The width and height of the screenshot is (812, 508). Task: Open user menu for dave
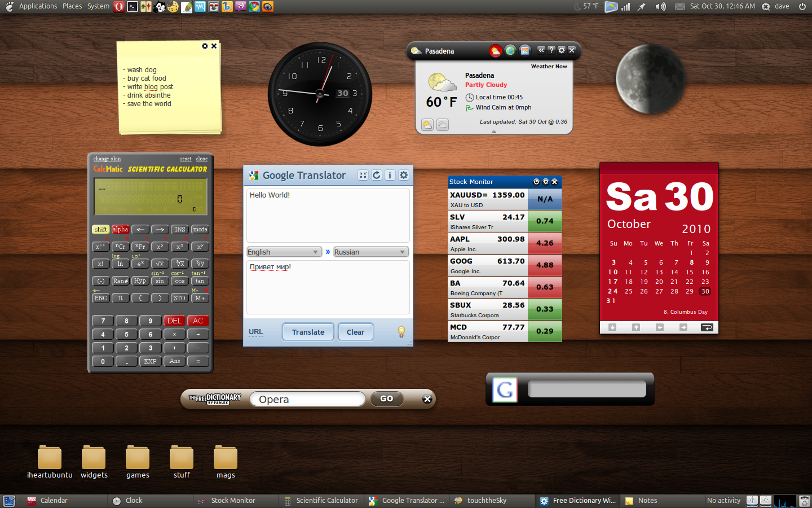point(782,6)
